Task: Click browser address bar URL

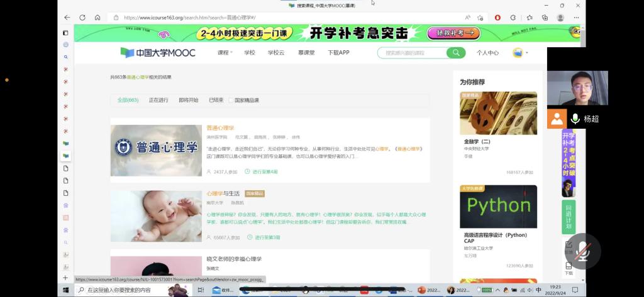Action: coord(189,18)
